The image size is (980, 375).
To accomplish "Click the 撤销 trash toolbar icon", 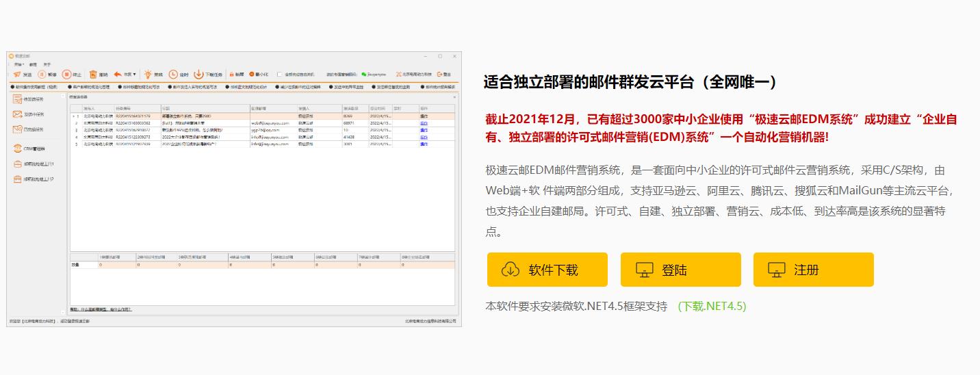I will (93, 74).
